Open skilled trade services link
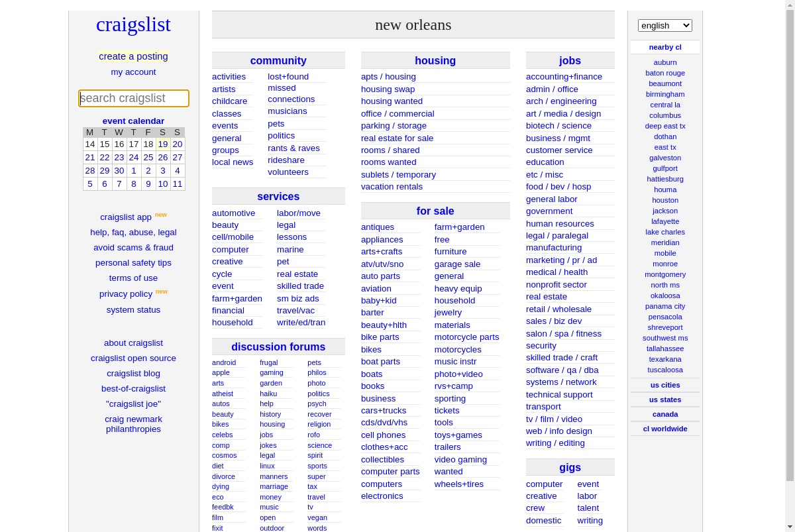 pos(300,286)
